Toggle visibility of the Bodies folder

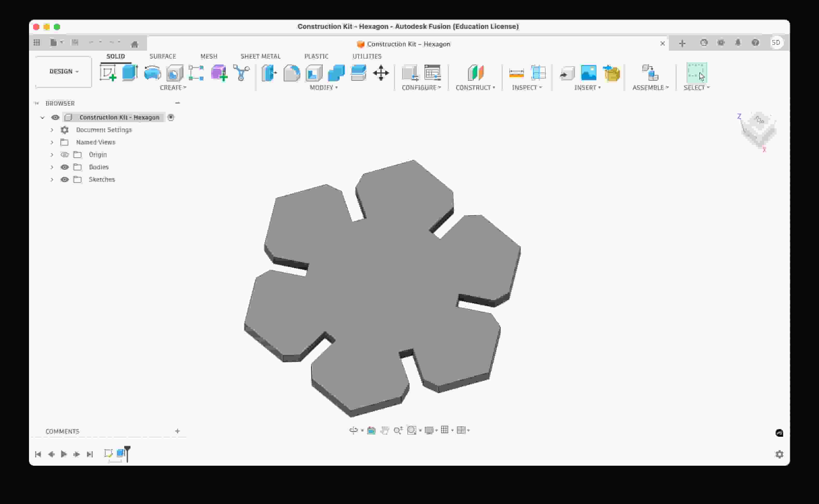(x=65, y=167)
